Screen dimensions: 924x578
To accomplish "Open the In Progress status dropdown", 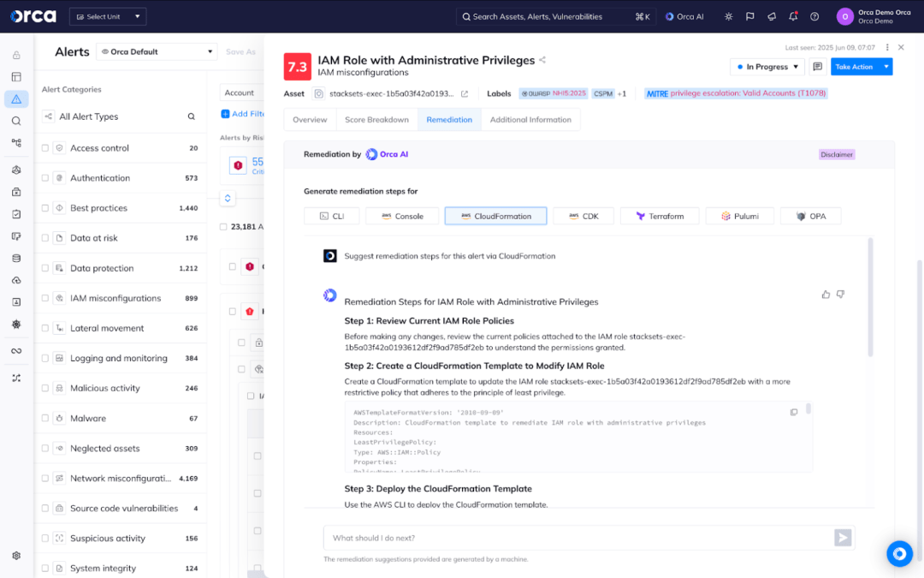I will (767, 67).
